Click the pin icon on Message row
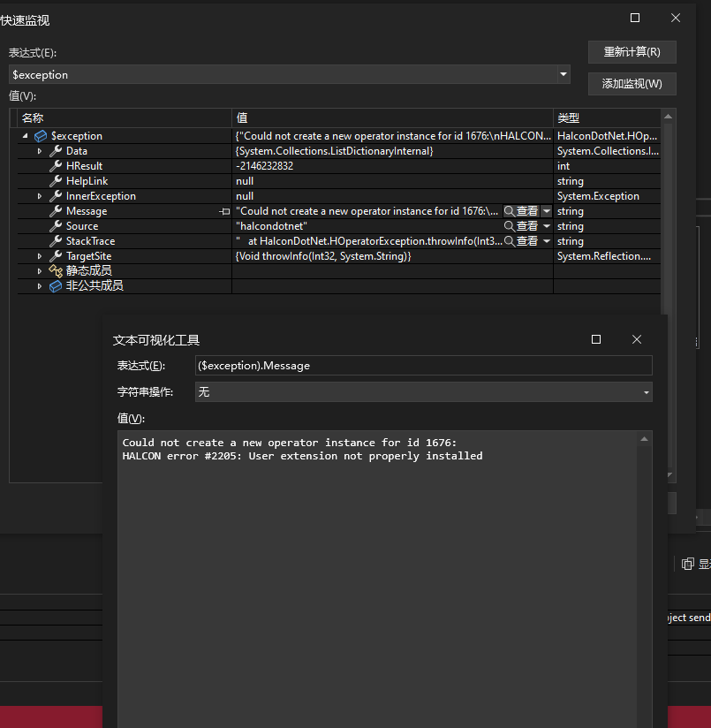The image size is (711, 728). [224, 211]
